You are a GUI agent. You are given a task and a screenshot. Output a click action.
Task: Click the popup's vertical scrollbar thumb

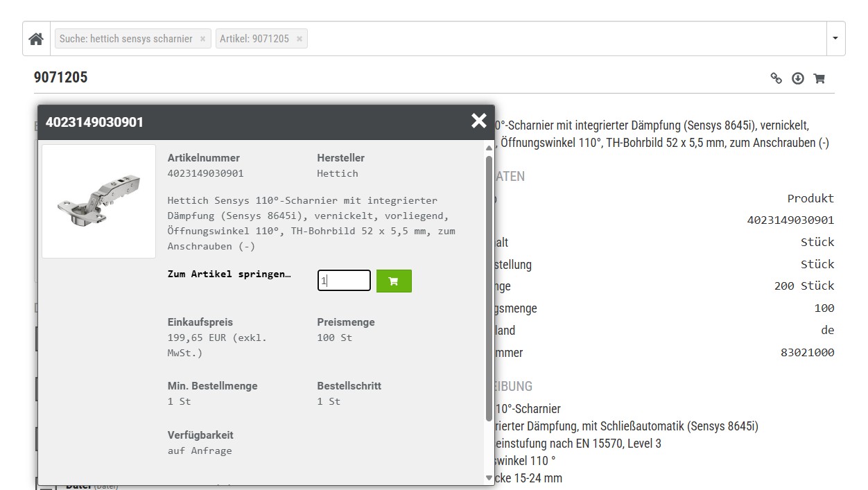pyautogui.click(x=489, y=288)
